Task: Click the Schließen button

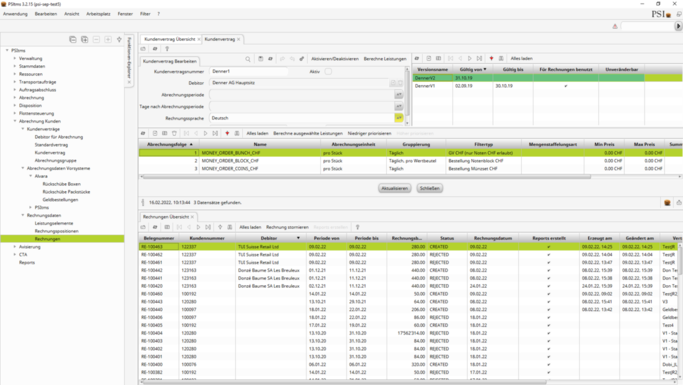Action: [x=429, y=188]
